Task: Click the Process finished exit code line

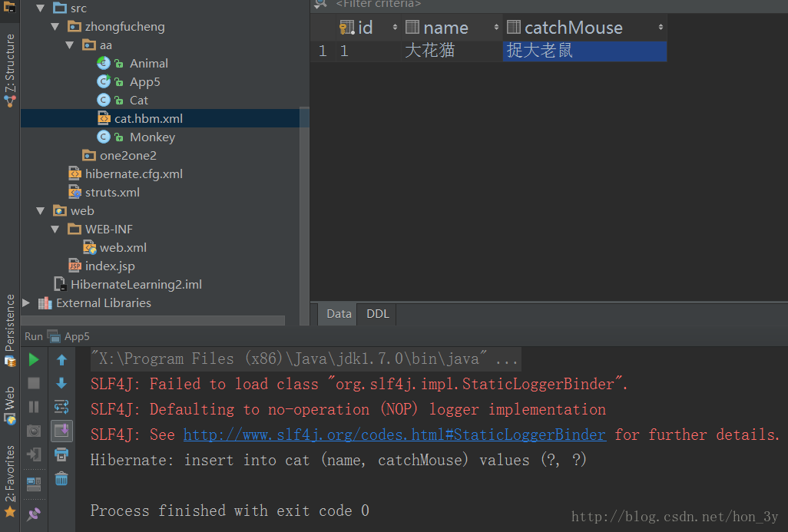Action: tap(230, 511)
